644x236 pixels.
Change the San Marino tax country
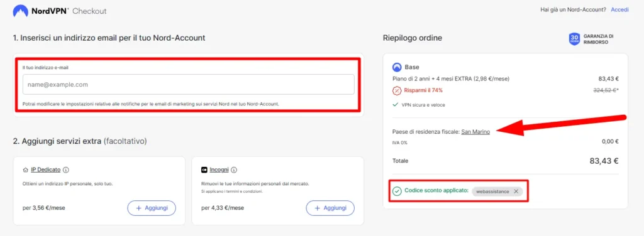tap(475, 132)
